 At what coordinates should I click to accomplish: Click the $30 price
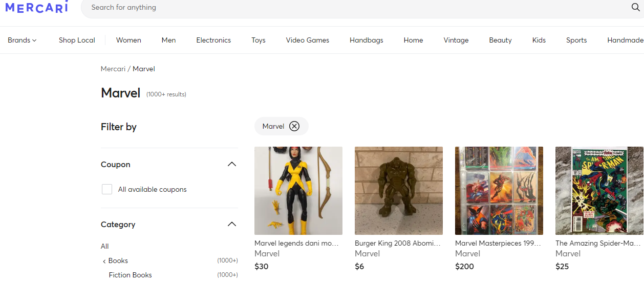(x=261, y=266)
